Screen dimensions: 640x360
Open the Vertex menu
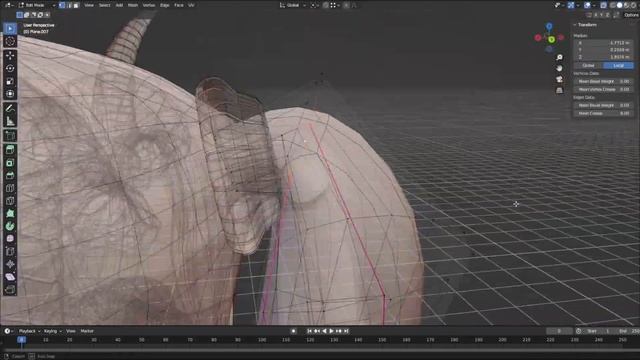149,5
